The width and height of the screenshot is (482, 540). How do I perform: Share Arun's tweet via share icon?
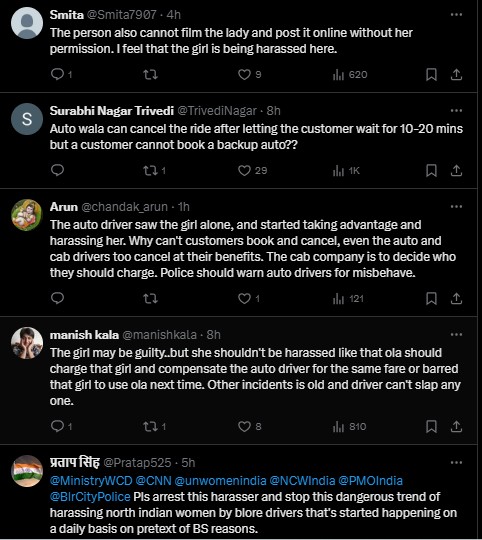click(456, 298)
